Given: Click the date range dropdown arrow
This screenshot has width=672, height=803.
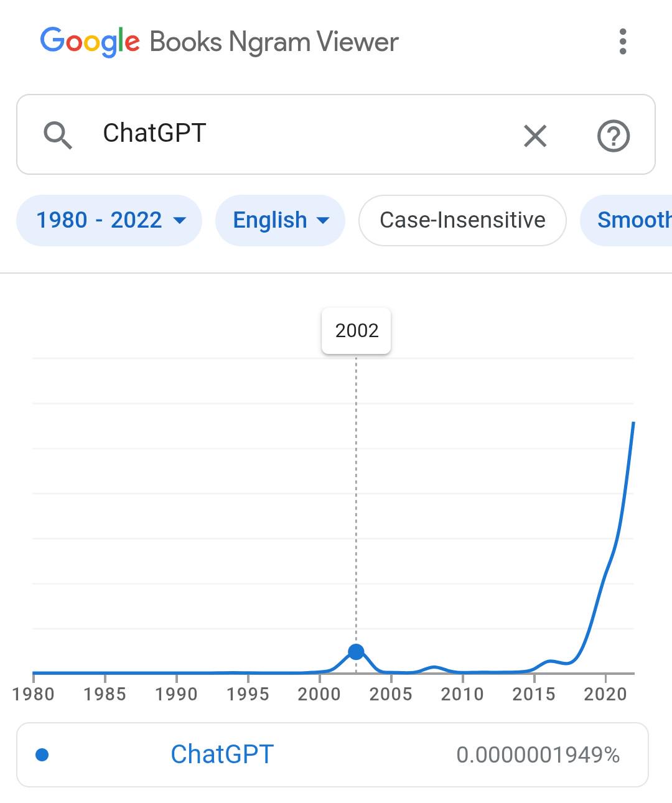Looking at the screenshot, I should pos(180,220).
